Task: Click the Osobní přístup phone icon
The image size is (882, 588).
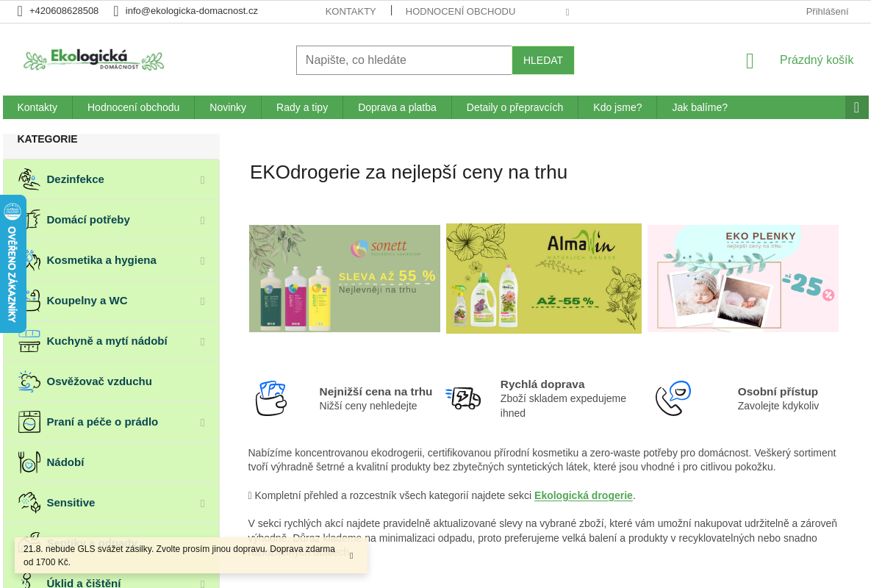Action: tap(673, 398)
